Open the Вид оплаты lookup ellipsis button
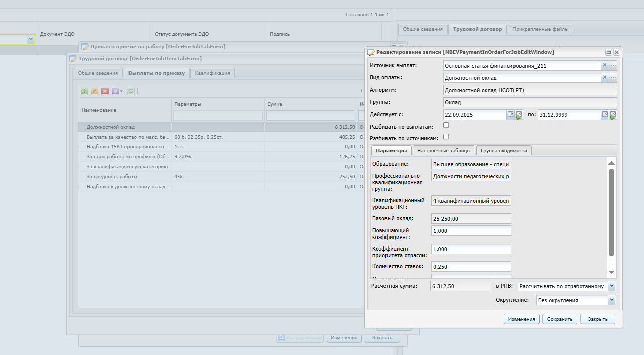 tap(613, 78)
